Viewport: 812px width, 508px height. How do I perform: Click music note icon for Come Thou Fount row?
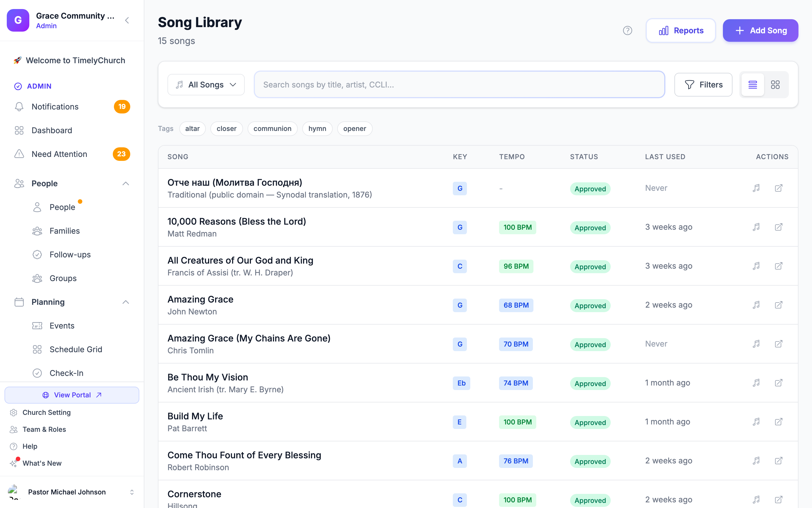click(756, 461)
